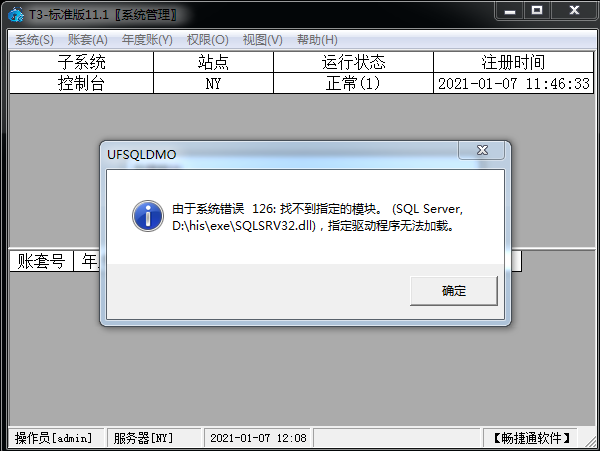
Task: Select the 子系统 column header
Action: pos(82,62)
